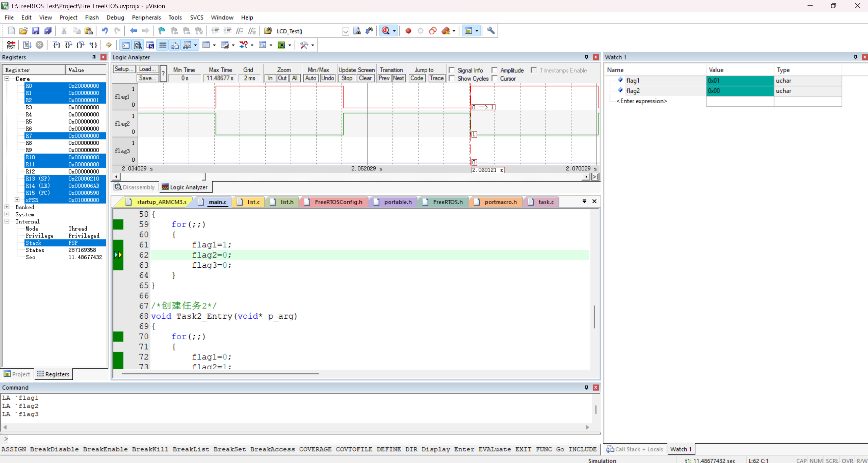Open the LCD_Test() find dropdown

[345, 31]
